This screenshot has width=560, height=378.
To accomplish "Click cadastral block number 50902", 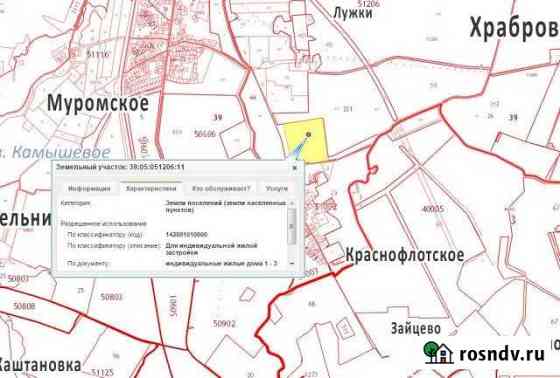I will coord(224,324).
